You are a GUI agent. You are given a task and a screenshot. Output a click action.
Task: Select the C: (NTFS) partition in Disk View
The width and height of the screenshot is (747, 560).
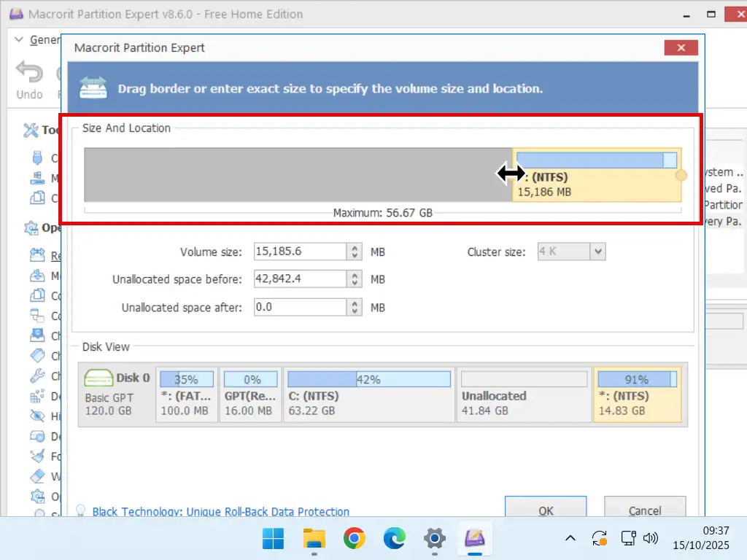pyautogui.click(x=368, y=394)
